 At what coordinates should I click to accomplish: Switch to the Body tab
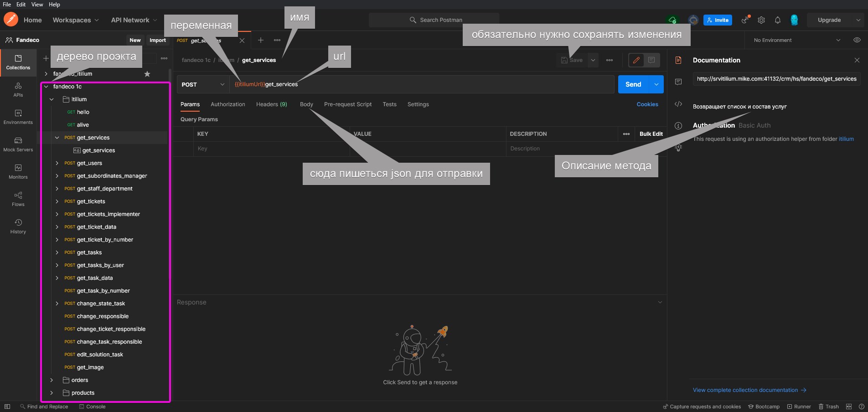point(306,104)
